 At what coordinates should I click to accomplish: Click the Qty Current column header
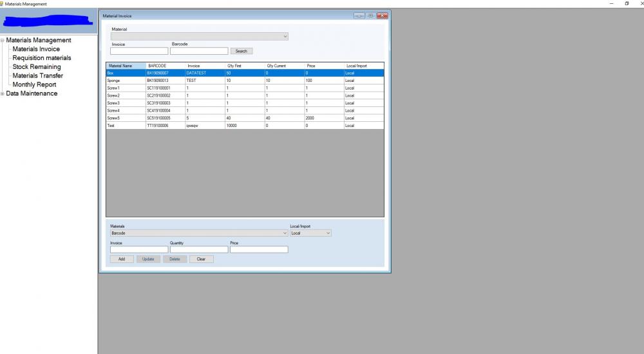pyautogui.click(x=284, y=66)
